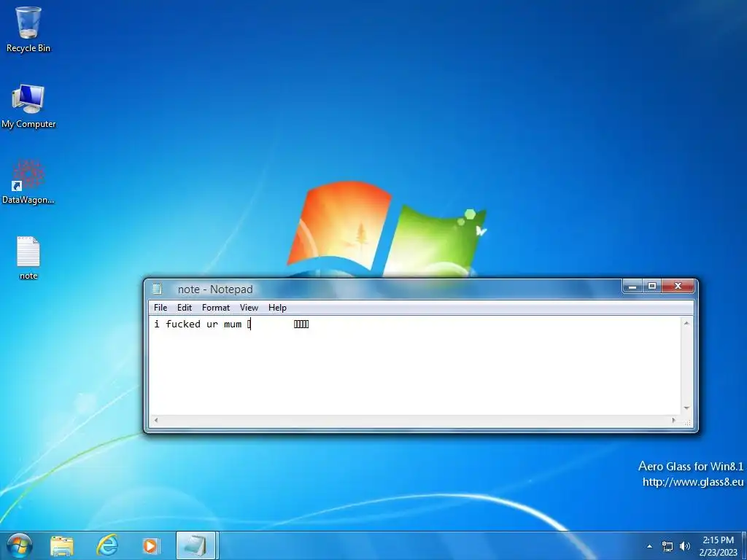Open the Format menu in Notepad
The width and height of the screenshot is (747, 560).
(216, 308)
